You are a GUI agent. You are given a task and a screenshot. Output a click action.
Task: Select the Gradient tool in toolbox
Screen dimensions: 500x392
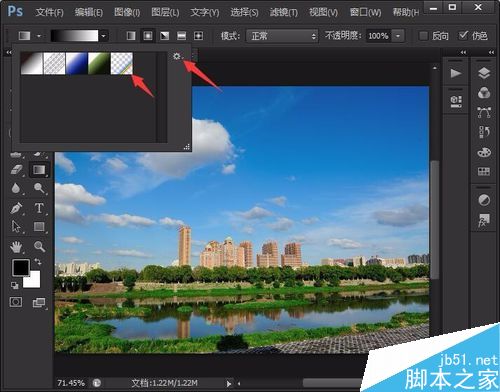point(39,170)
